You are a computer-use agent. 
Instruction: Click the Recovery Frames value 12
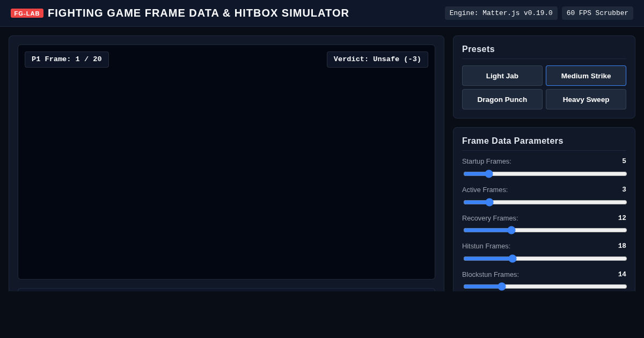pyautogui.click(x=622, y=218)
